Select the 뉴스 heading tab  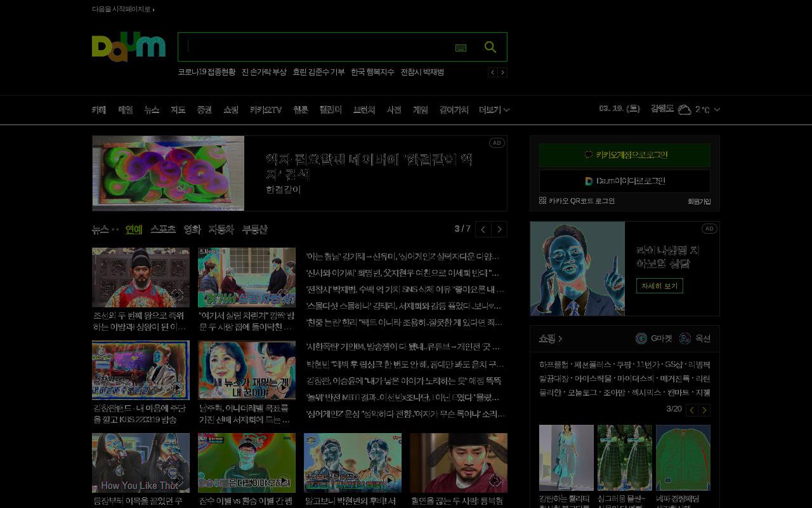(100, 229)
